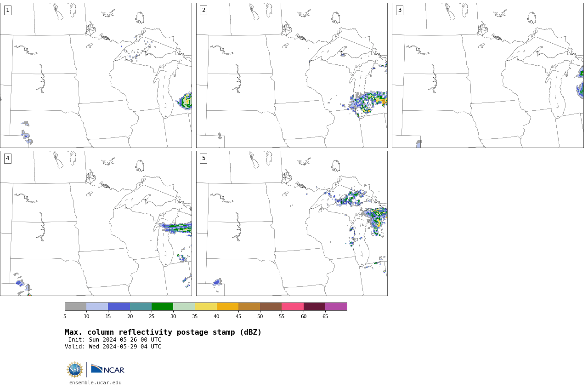Image resolution: width=588 pixels, height=388 pixels.
Task: Click the NCAR logo
Action: point(107,369)
